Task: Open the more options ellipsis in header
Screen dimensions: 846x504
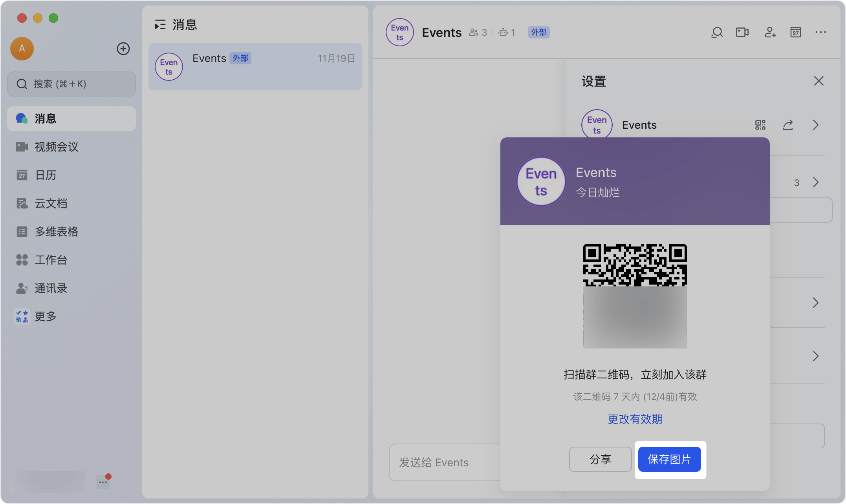Action: tap(821, 32)
